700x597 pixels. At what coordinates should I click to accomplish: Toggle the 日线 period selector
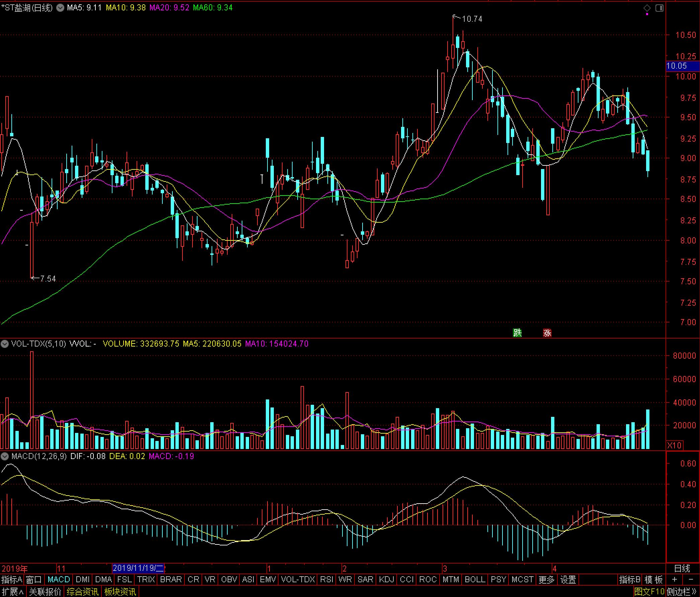[x=682, y=568]
